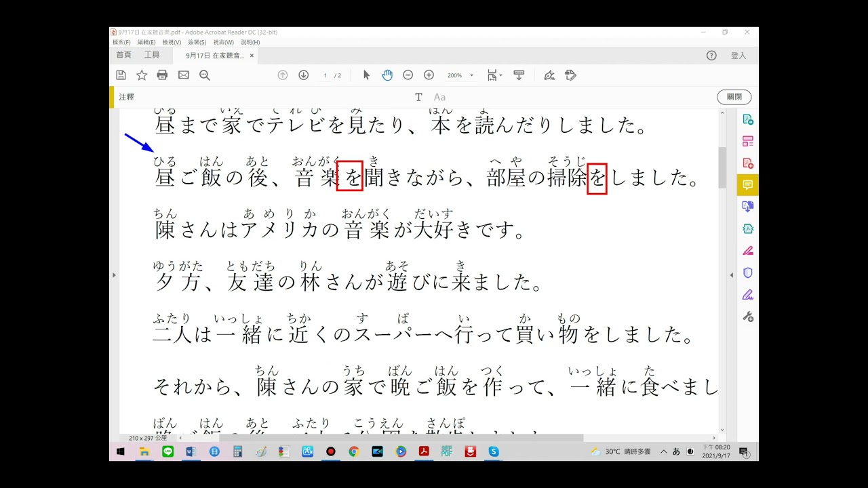868x488 pixels.
Task: Select the yellow Comment sidebar tool
Action: point(748,184)
